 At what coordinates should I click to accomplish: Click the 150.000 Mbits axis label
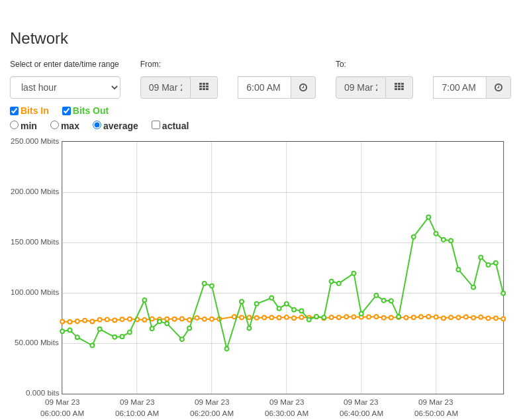click(35, 242)
